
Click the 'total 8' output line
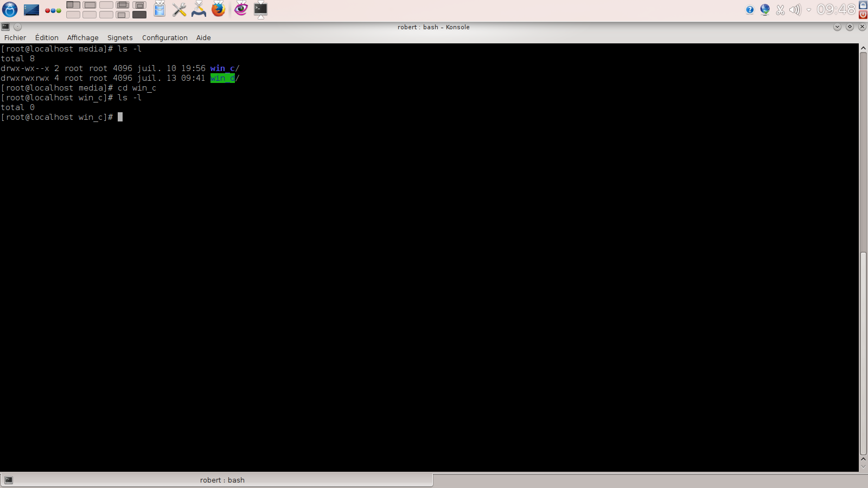pyautogui.click(x=17, y=59)
